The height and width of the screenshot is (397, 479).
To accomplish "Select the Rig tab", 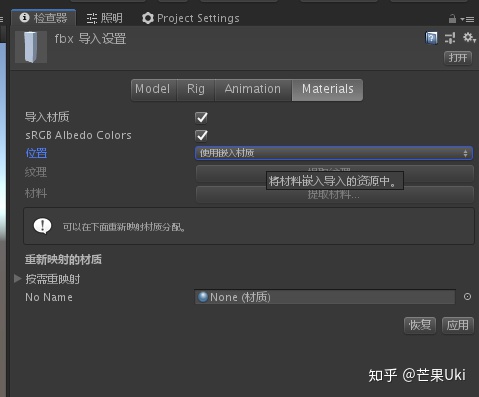I will 196,89.
